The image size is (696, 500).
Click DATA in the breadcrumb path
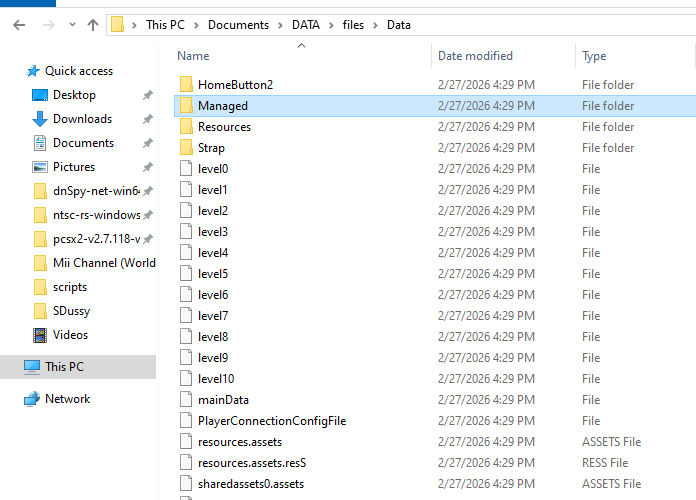pyautogui.click(x=305, y=25)
